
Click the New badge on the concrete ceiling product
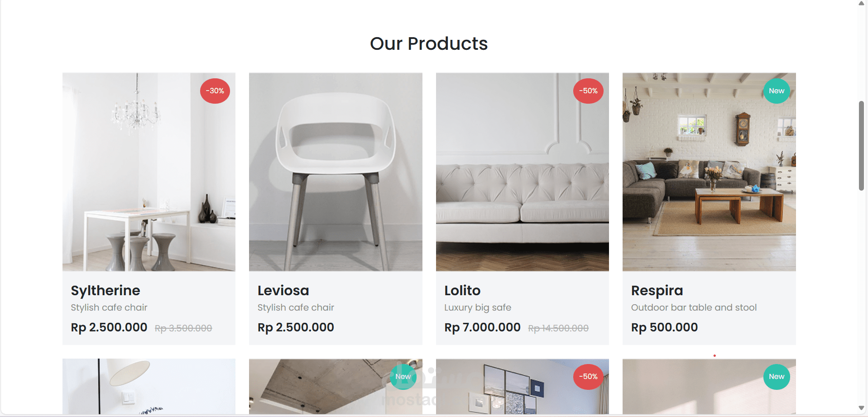click(x=403, y=377)
